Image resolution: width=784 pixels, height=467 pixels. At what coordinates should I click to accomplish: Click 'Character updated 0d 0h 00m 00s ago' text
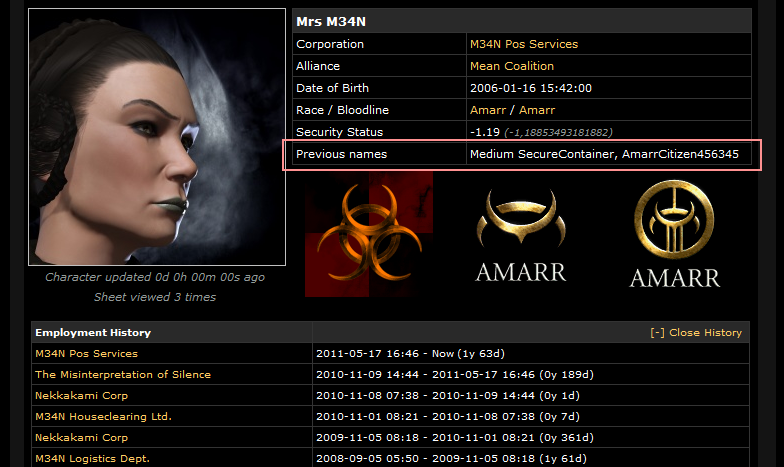pyautogui.click(x=155, y=277)
